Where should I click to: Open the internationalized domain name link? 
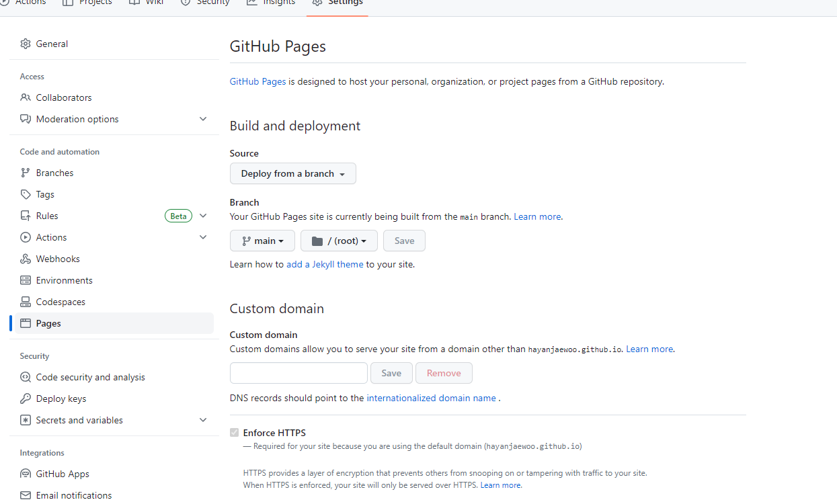tap(431, 398)
